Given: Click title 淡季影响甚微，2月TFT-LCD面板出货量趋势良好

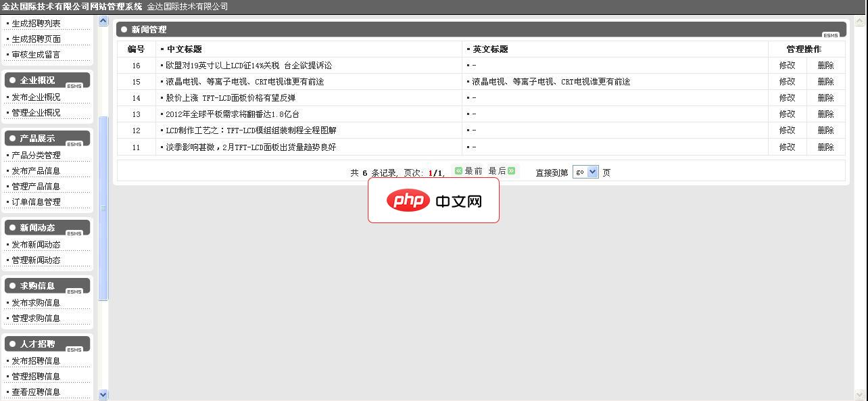Looking at the screenshot, I should (x=251, y=147).
